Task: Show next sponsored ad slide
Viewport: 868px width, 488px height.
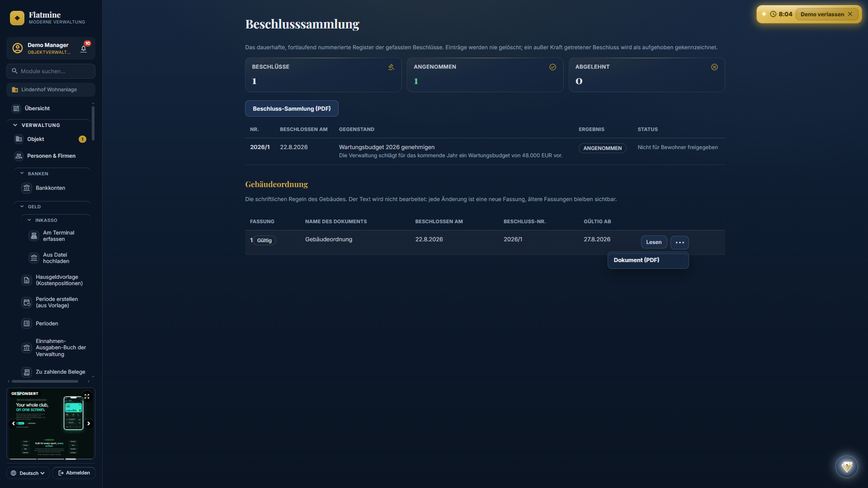Action: coord(89,423)
